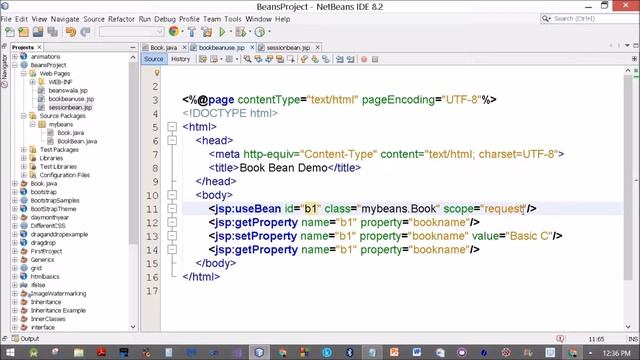The height and width of the screenshot is (360, 640).
Task: Click the Open Project toolbar icon
Action: pos(38,32)
